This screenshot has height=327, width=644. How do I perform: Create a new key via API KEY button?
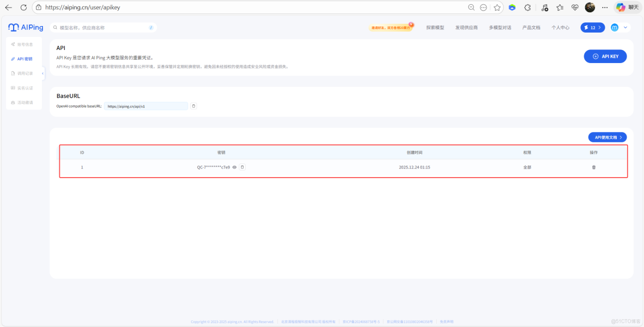tap(605, 56)
